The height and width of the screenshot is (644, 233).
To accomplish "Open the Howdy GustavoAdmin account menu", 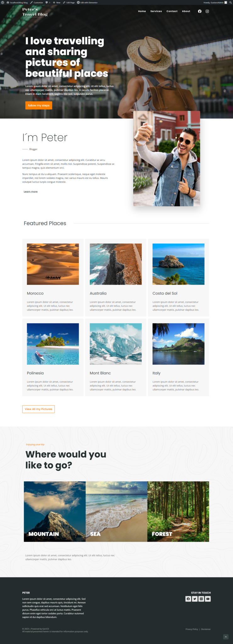I will (x=215, y=3).
